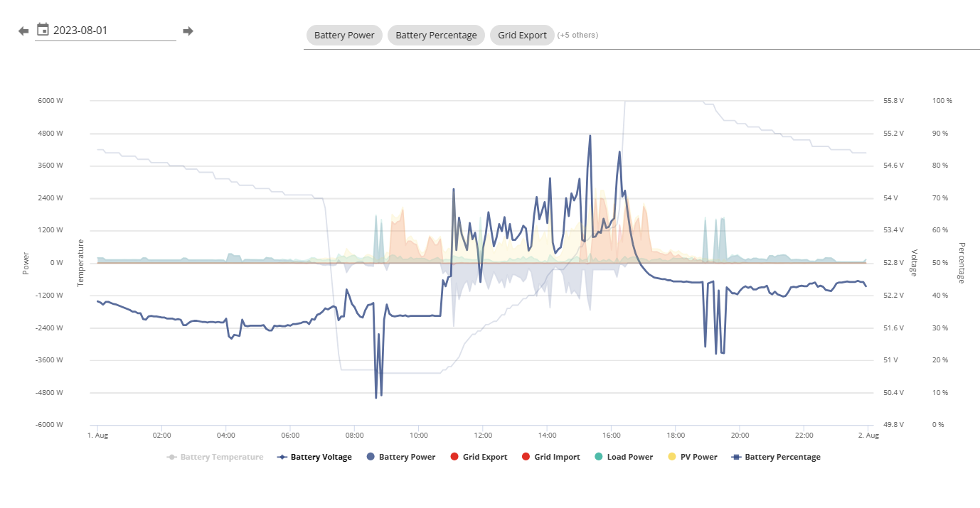The image size is (980, 508).
Task: Toggle Grid Import series in legend
Action: [x=550, y=457]
